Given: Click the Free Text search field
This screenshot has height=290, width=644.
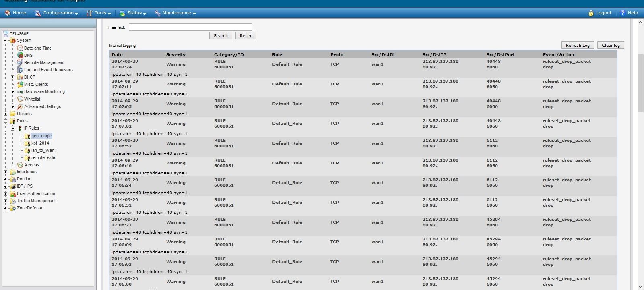Looking at the screenshot, I should 190,27.
